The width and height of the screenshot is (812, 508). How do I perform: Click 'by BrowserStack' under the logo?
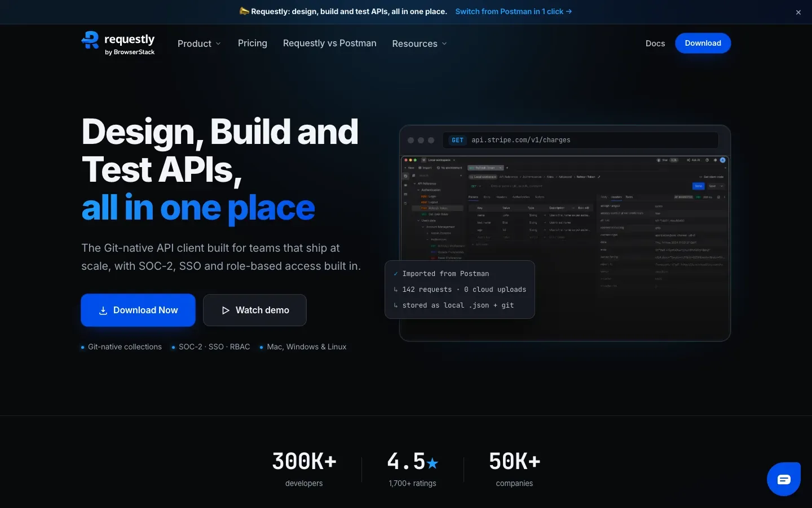coord(130,52)
